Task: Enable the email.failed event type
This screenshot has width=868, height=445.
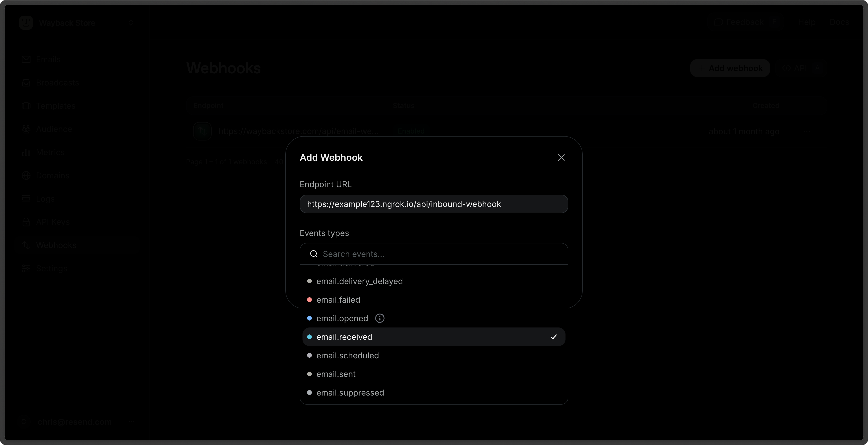Action: 338,300
